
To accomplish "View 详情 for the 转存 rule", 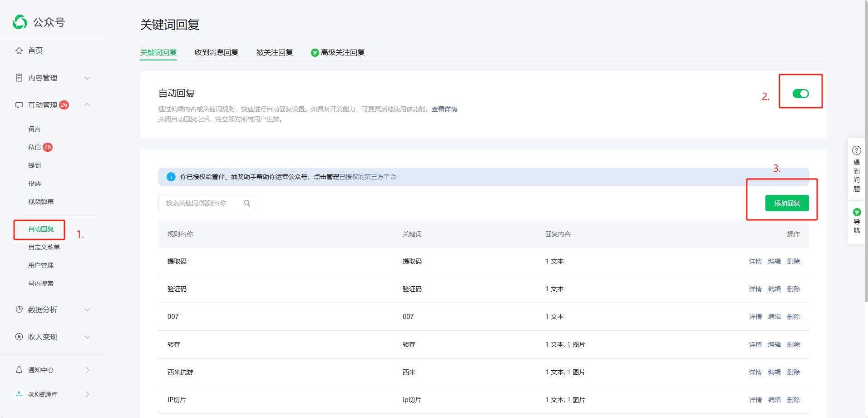I will tap(755, 344).
